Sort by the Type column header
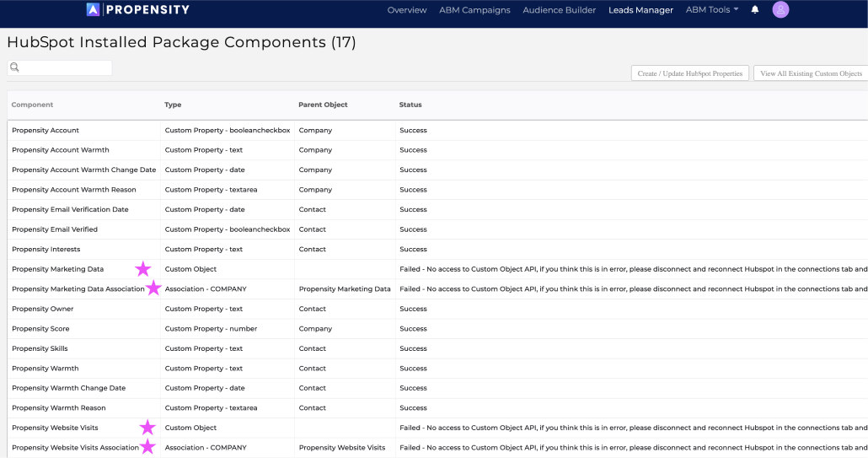 coord(173,105)
